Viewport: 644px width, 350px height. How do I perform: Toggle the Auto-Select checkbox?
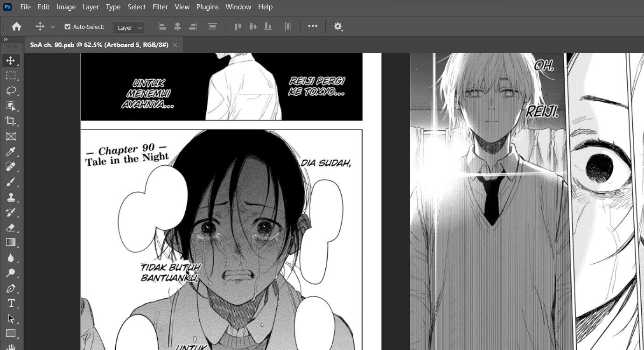pyautogui.click(x=67, y=27)
